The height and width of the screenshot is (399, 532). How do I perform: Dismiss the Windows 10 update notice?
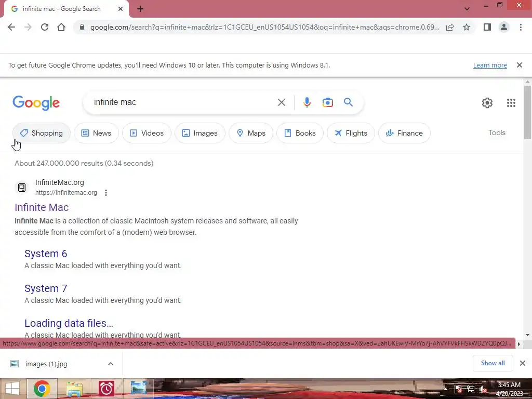point(519,65)
